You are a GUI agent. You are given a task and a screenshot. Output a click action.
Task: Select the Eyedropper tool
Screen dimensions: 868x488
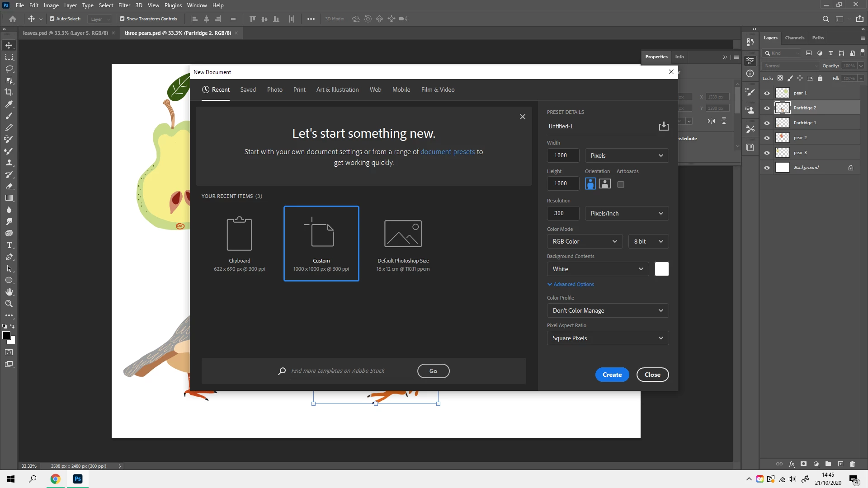[9, 104]
